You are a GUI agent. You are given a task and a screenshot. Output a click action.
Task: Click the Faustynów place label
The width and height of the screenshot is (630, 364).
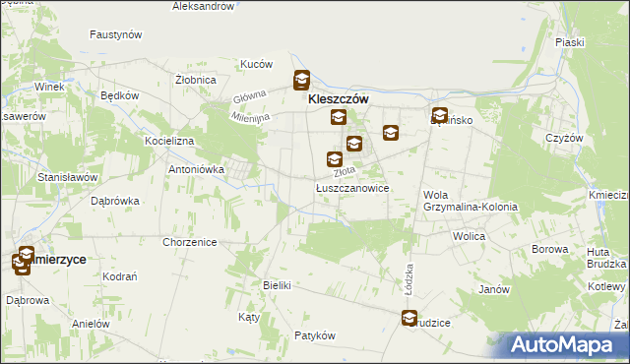point(116,34)
